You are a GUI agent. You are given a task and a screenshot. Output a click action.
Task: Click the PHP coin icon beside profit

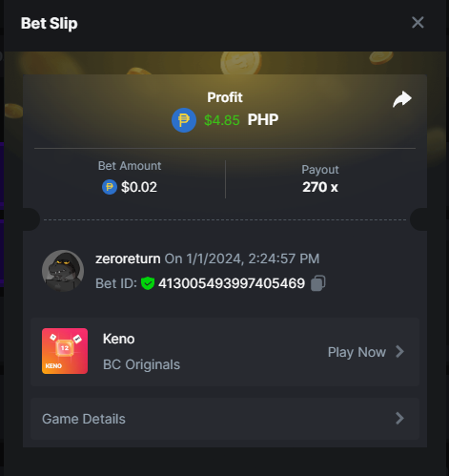184,120
